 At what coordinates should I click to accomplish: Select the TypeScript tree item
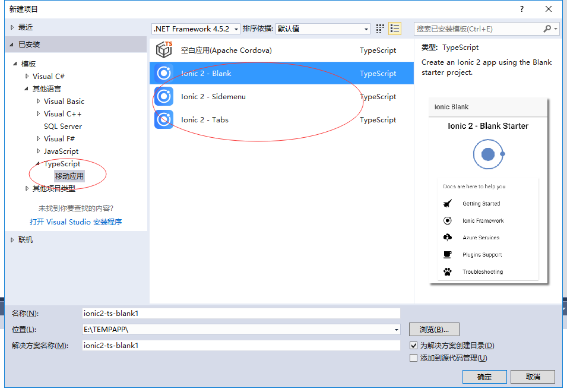(x=62, y=164)
